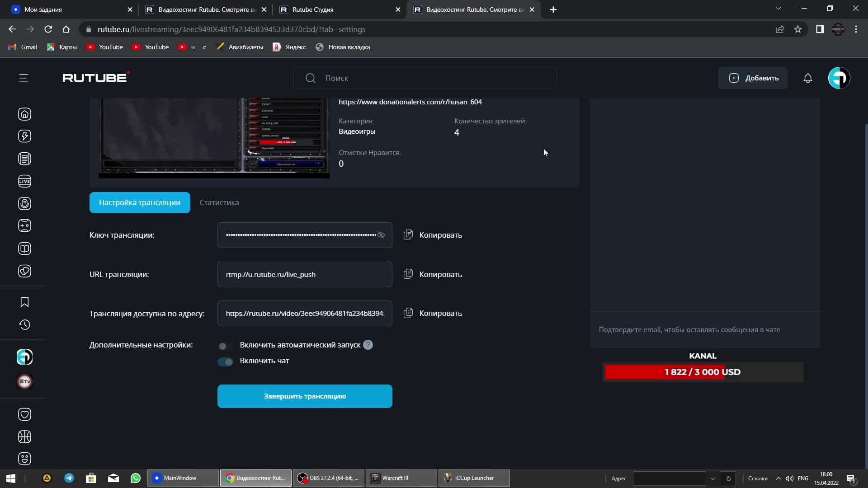Open watch history sidebar icon
This screenshot has height=488, width=868.
pos(24,324)
